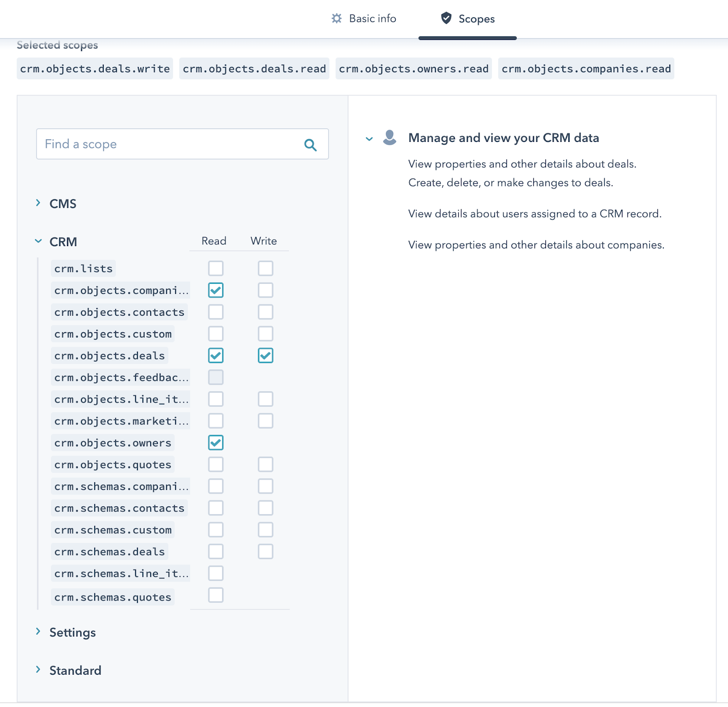The height and width of the screenshot is (707, 728).
Task: Tick Write for crm.objects.quotes
Action: [266, 465]
